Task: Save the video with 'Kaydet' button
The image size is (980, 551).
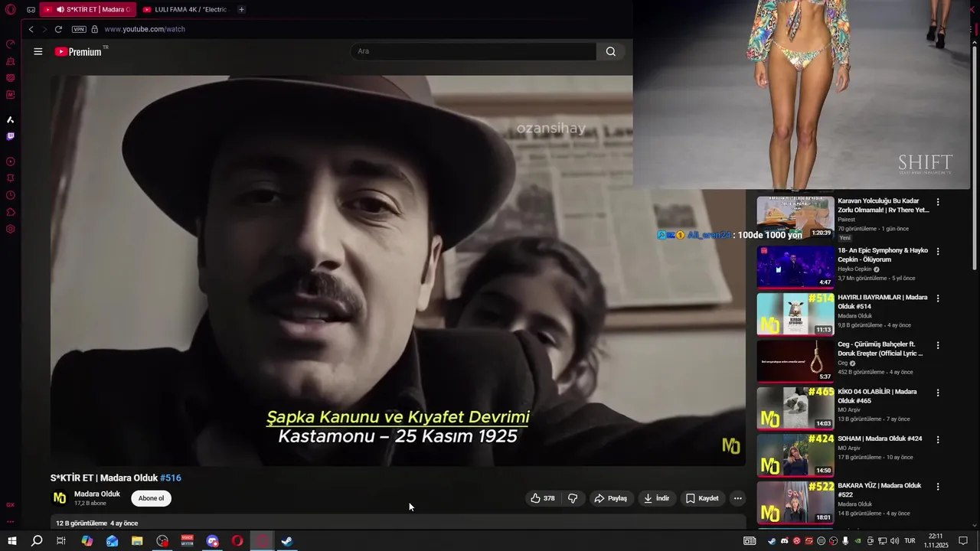Action: [702, 498]
